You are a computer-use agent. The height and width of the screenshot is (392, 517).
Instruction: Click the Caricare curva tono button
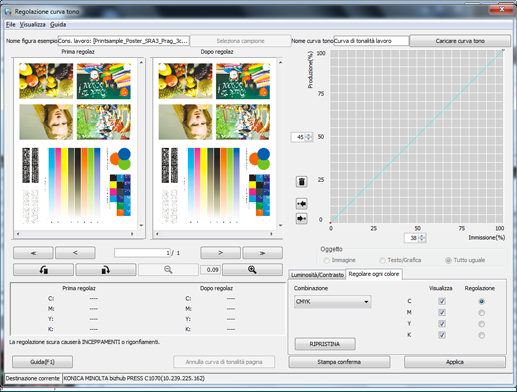(460, 41)
